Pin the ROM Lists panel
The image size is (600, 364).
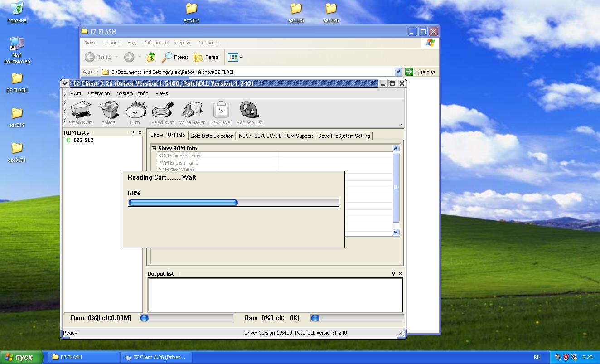tap(133, 133)
